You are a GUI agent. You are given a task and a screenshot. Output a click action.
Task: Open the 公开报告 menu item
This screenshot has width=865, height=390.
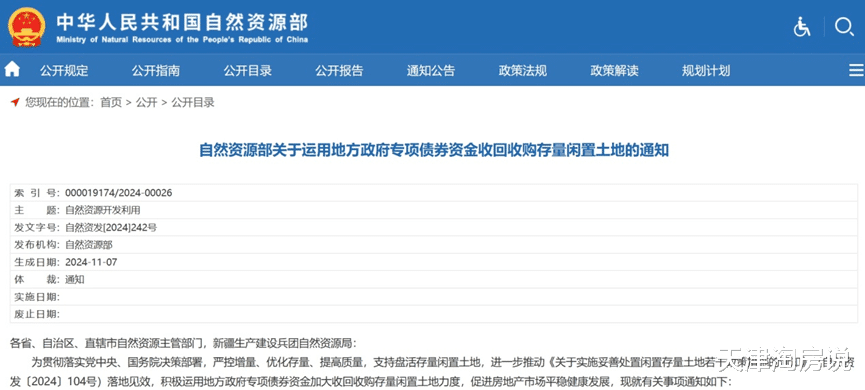(339, 71)
